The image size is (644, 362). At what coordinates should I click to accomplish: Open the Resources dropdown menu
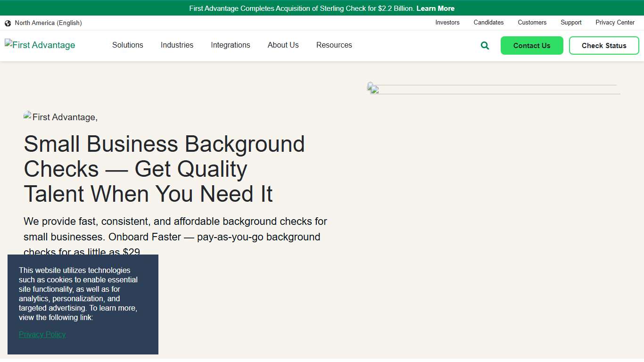pos(334,45)
